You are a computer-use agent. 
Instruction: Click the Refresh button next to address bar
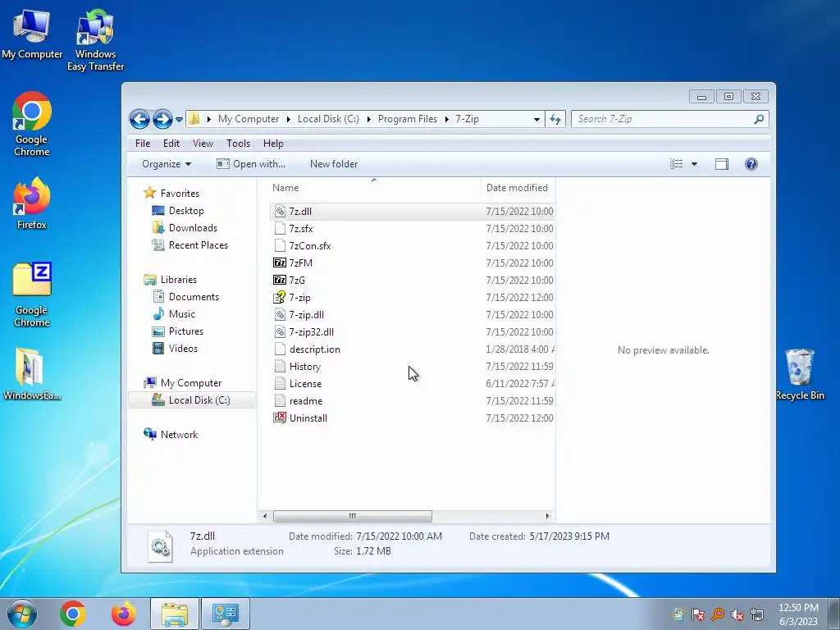pyautogui.click(x=555, y=120)
